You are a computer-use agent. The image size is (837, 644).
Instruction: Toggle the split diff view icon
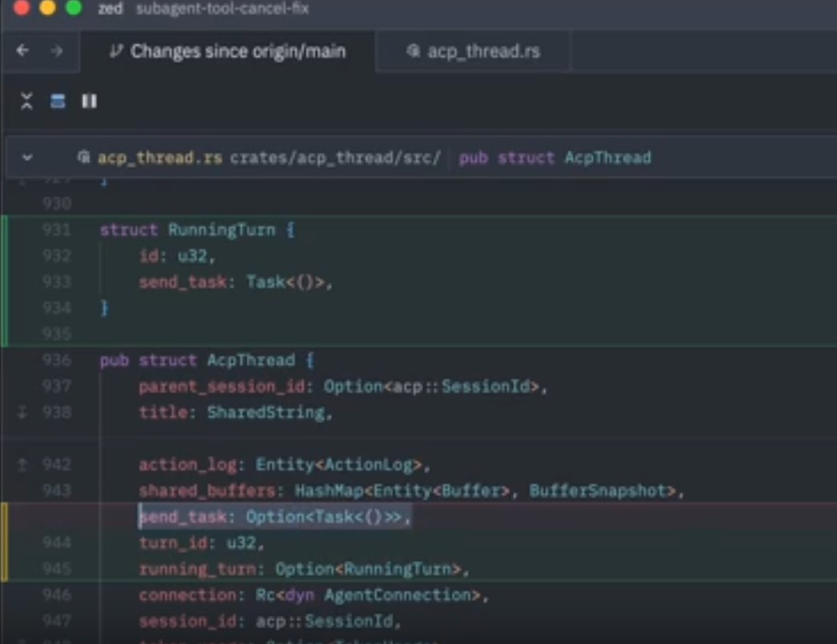[58, 101]
